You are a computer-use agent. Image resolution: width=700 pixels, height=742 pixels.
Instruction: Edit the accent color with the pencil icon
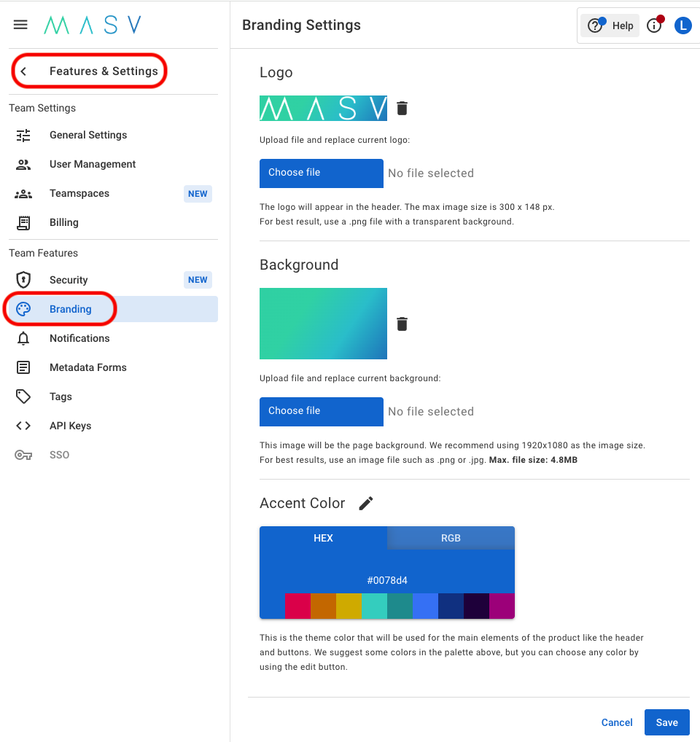point(365,503)
